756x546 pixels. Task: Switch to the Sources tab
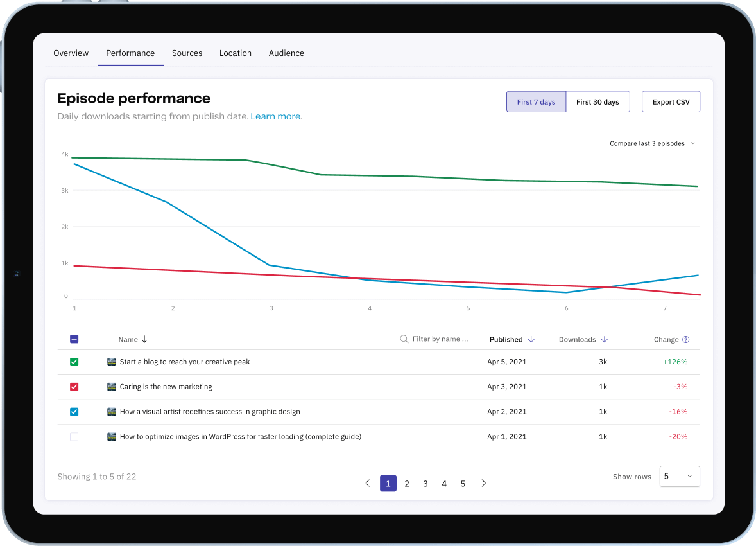click(187, 53)
